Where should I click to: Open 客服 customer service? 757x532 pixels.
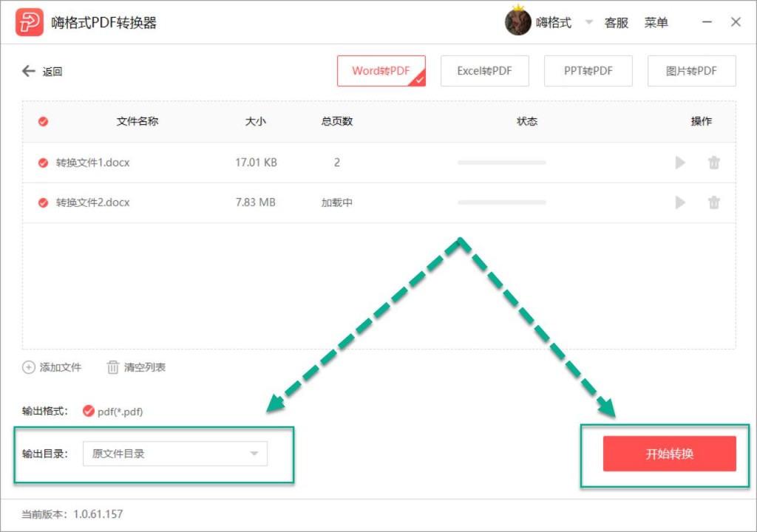(x=617, y=23)
